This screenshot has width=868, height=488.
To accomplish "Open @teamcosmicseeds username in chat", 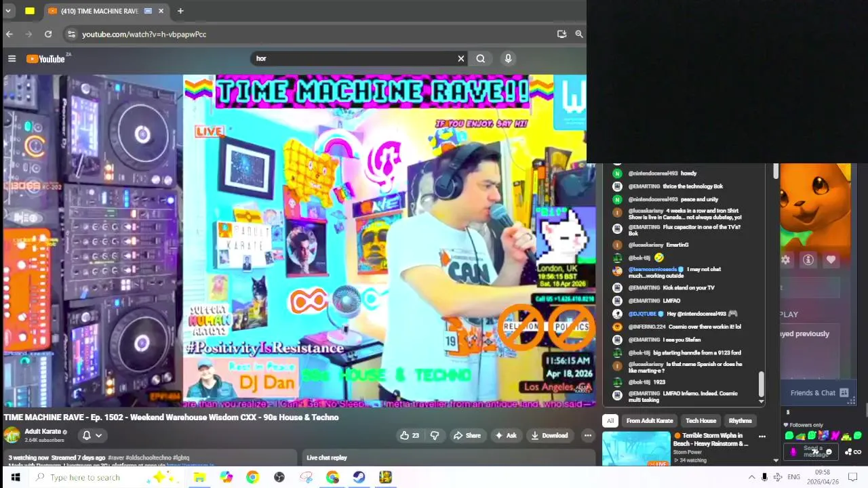I will pyautogui.click(x=652, y=269).
